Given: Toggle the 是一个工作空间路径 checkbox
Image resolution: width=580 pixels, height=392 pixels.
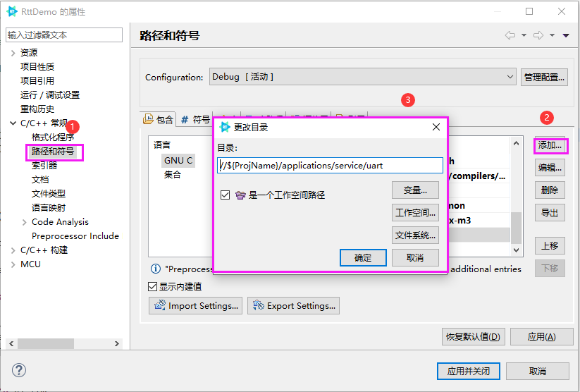Looking at the screenshot, I should [226, 195].
